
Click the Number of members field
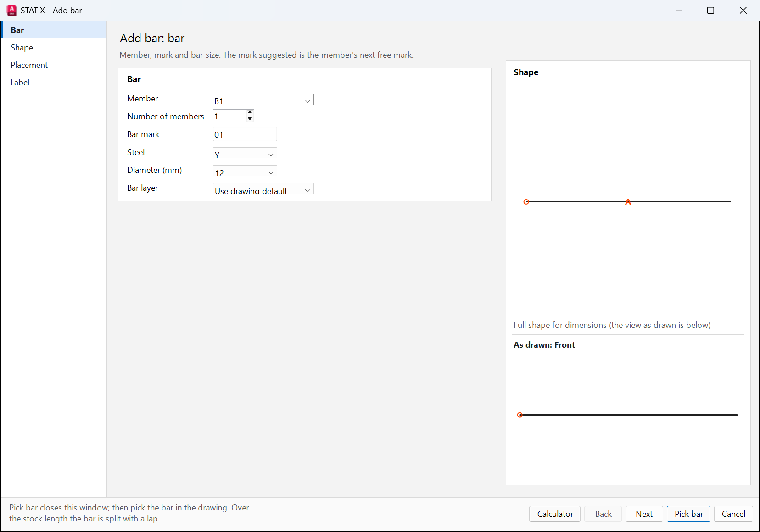[230, 116]
